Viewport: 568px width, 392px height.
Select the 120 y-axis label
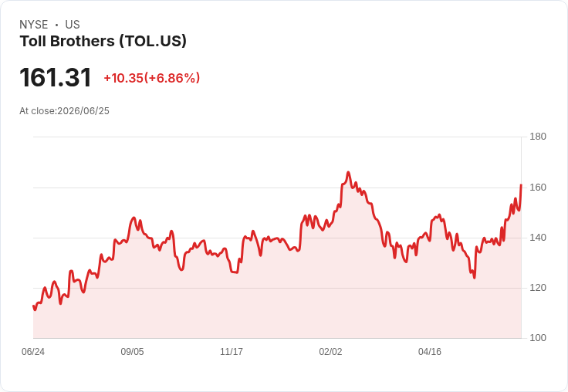pyautogui.click(x=538, y=288)
